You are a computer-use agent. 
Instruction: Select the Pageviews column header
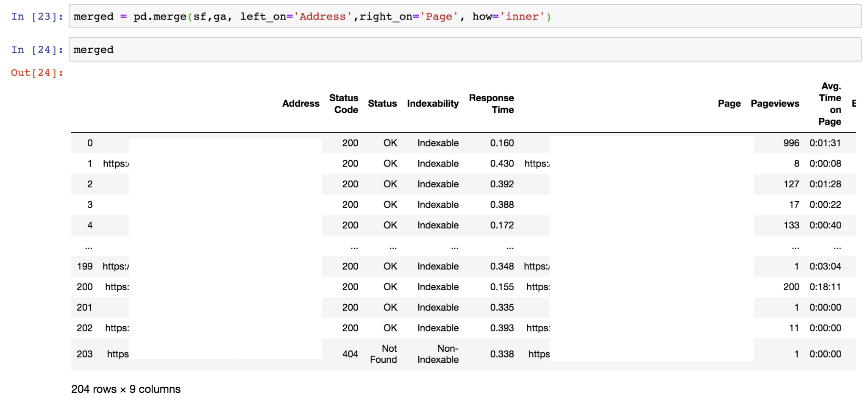tap(775, 103)
